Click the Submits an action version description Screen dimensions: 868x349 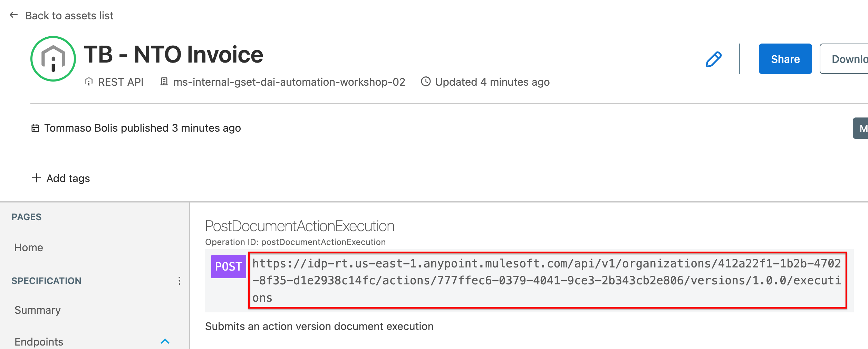(x=319, y=327)
